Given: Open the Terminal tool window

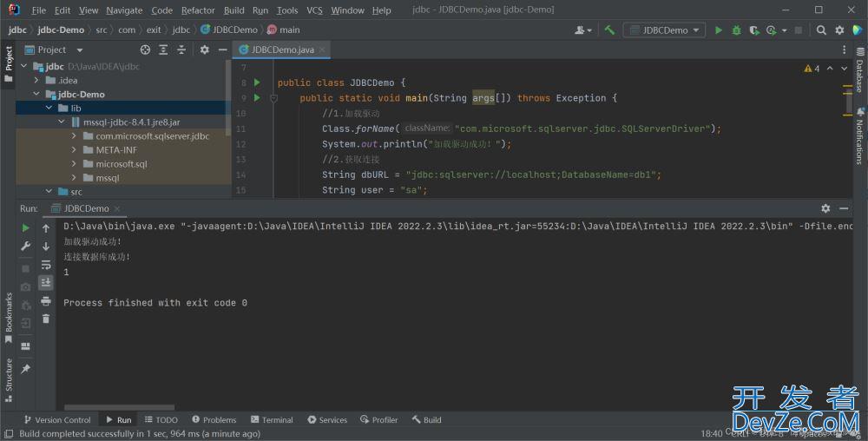Looking at the screenshot, I should click(272, 420).
